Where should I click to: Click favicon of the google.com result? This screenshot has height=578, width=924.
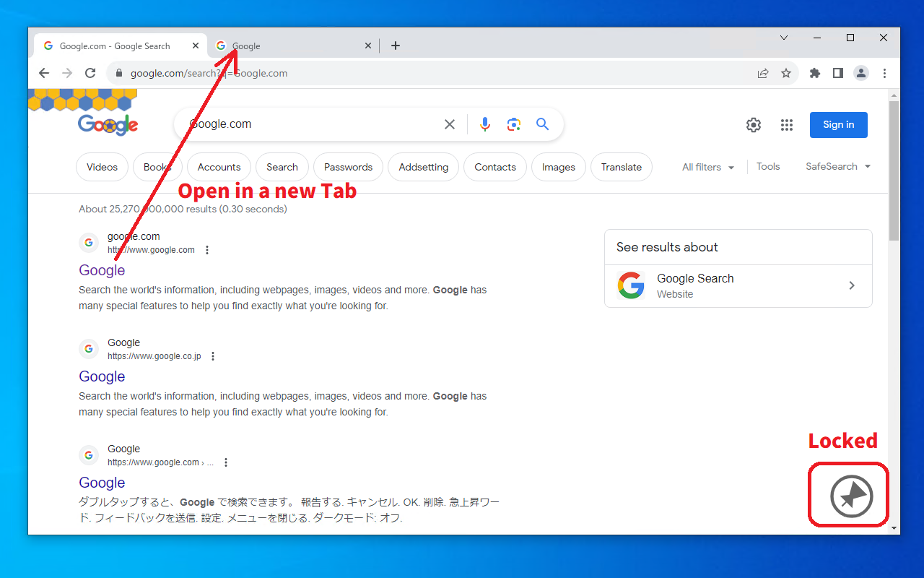pos(88,243)
